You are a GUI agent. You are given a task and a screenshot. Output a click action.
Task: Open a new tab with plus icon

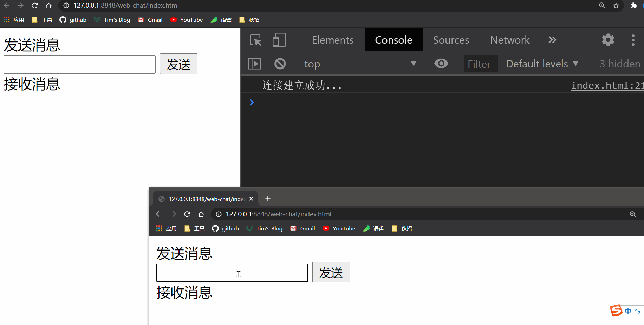(x=268, y=199)
